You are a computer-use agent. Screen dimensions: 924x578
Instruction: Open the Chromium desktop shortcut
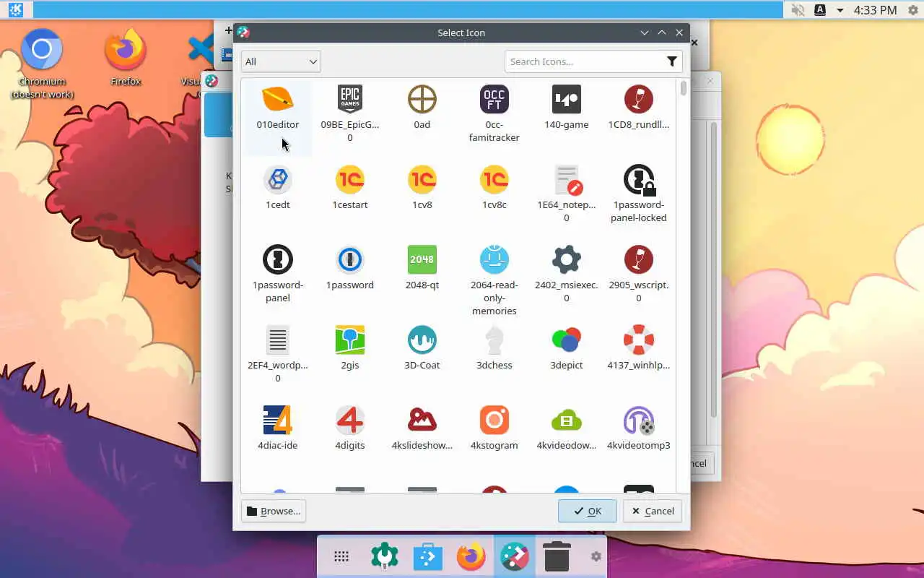coord(42,65)
